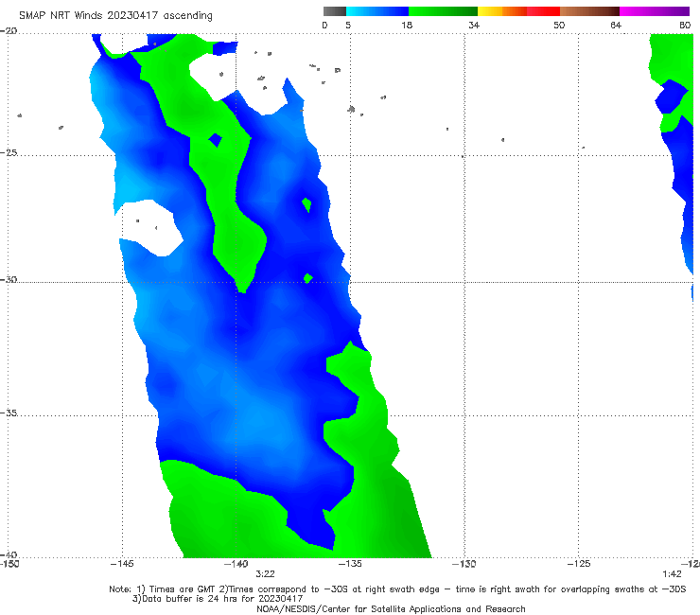Click the green 18-34 segment of the color bar

pyautogui.click(x=443, y=11)
